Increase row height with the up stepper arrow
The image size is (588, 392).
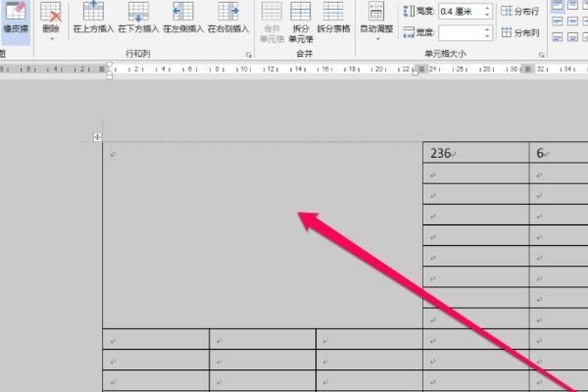(487, 8)
